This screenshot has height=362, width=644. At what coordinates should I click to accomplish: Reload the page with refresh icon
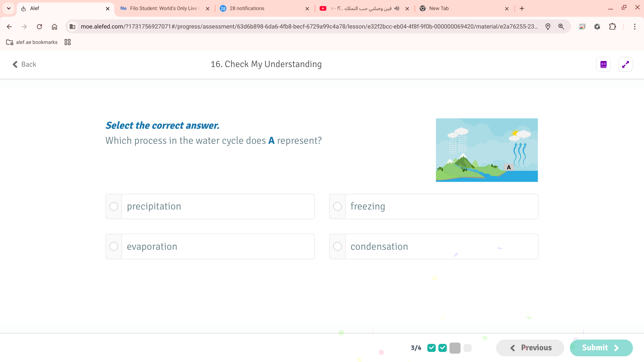[39, 26]
